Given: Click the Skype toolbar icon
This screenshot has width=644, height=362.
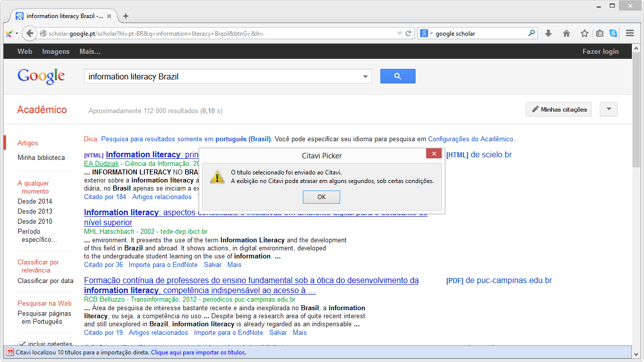Looking at the screenshot, I should coord(613,34).
